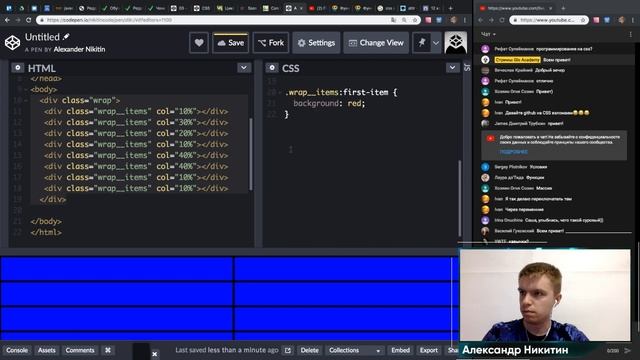This screenshot has width=640, height=360.
Task: Click the HTML line with col="30%"
Action: coord(136,122)
